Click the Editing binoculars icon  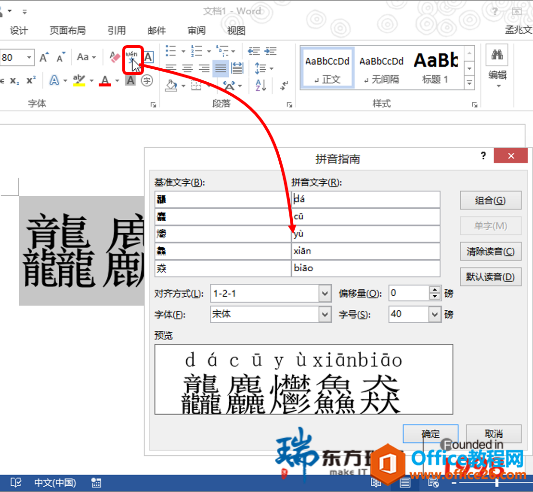coord(497,54)
